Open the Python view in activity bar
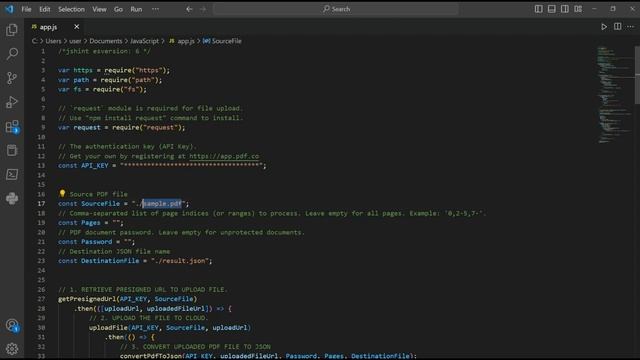 [12, 198]
